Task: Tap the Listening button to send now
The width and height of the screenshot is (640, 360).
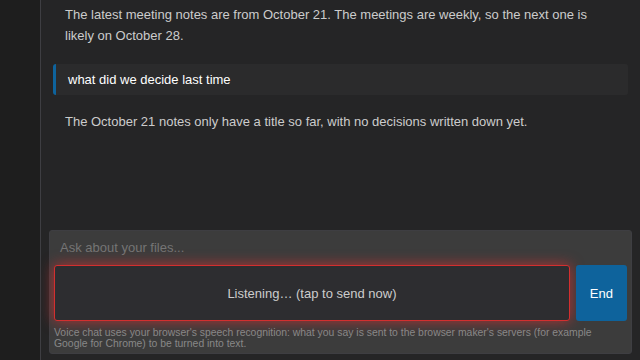Action: coord(312,293)
